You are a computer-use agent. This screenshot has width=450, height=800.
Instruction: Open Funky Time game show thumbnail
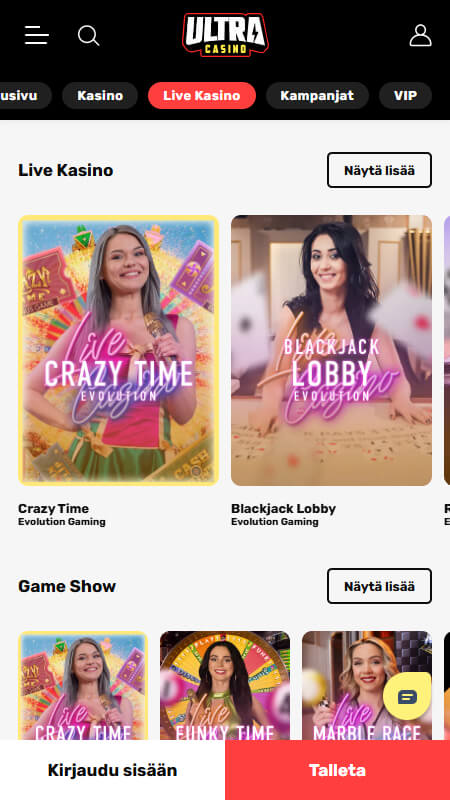[225, 686]
